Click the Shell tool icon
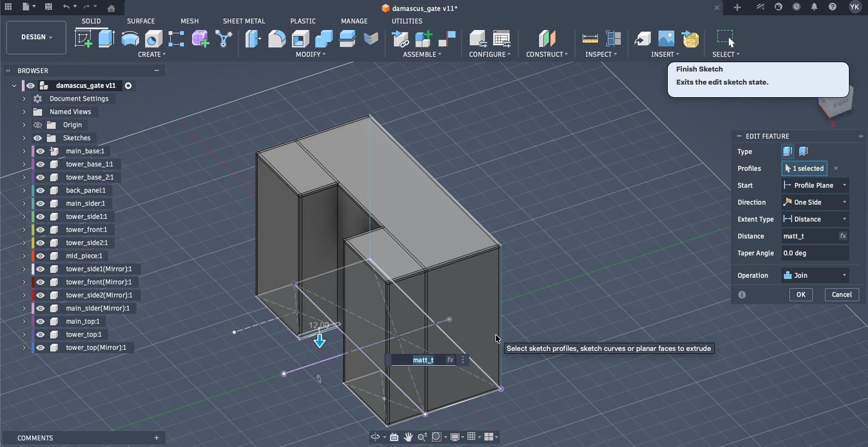Screen dimensions: 868x447 pyautogui.click(x=300, y=39)
